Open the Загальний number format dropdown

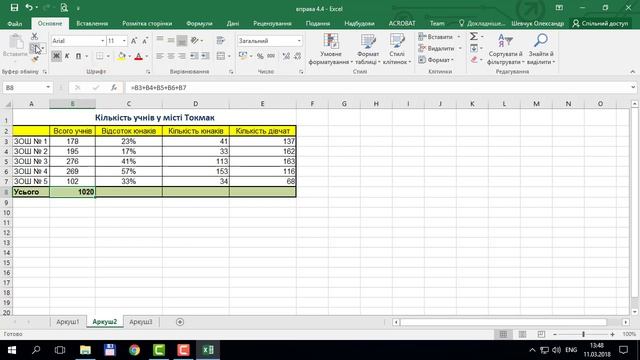pos(299,41)
